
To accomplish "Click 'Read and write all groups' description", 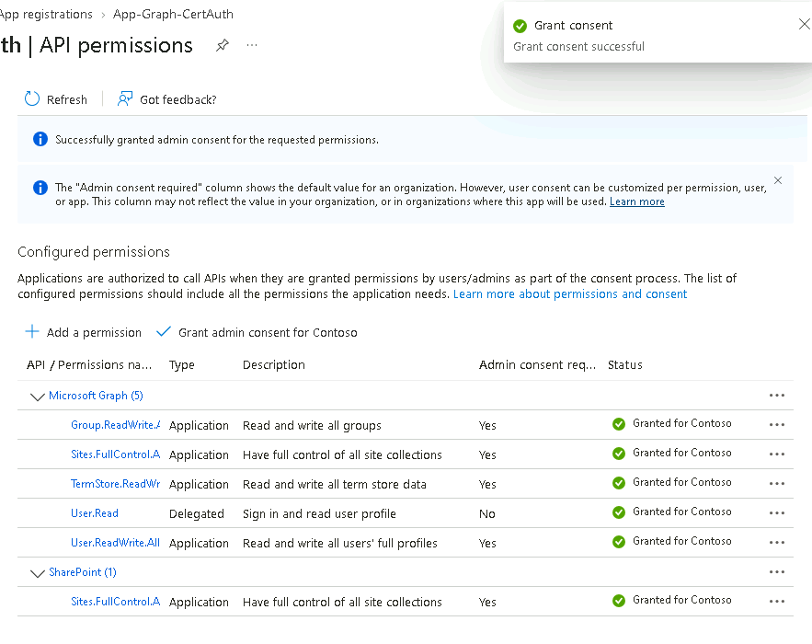I will point(312,425).
